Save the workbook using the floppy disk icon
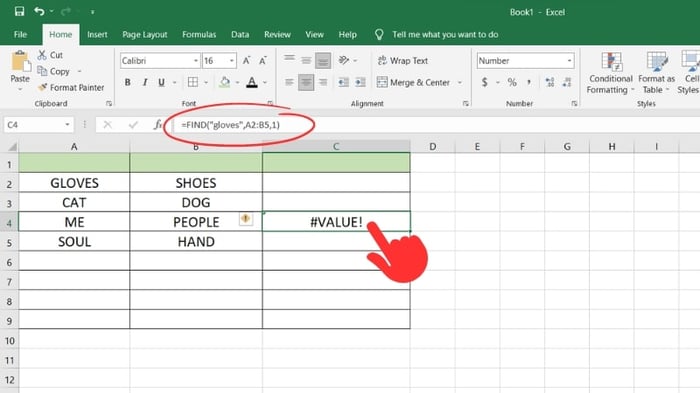 (x=19, y=11)
